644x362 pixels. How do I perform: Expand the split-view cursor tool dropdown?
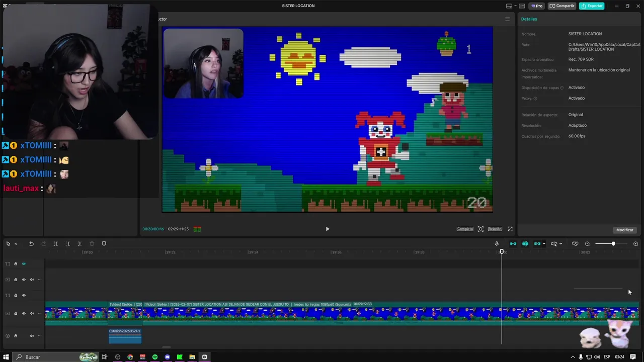560,244
